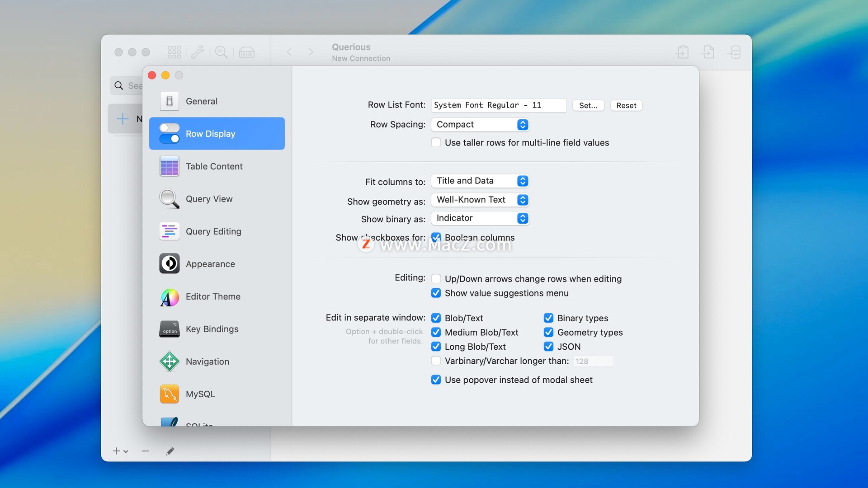Viewport: 868px width, 488px height.
Task: Click the Set... font button
Action: click(x=588, y=105)
